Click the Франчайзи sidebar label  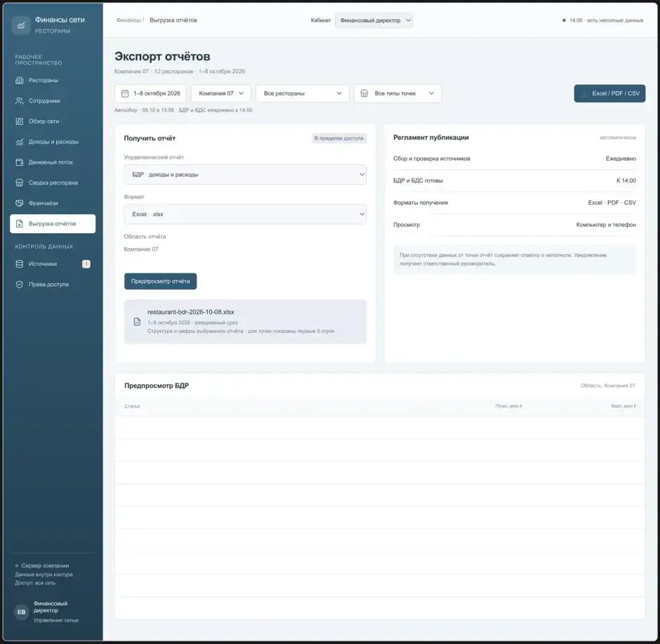(44, 203)
